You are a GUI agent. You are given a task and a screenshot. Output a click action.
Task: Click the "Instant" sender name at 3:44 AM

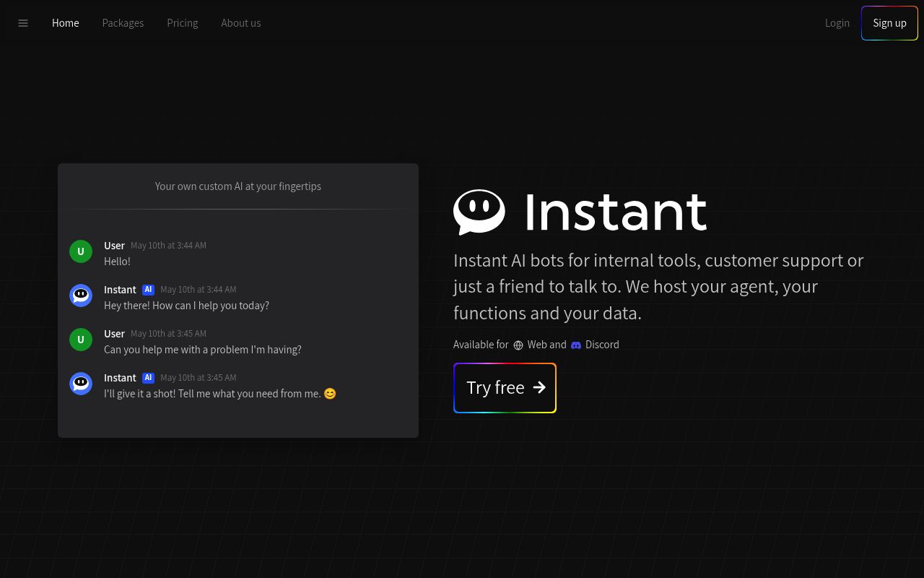click(120, 290)
